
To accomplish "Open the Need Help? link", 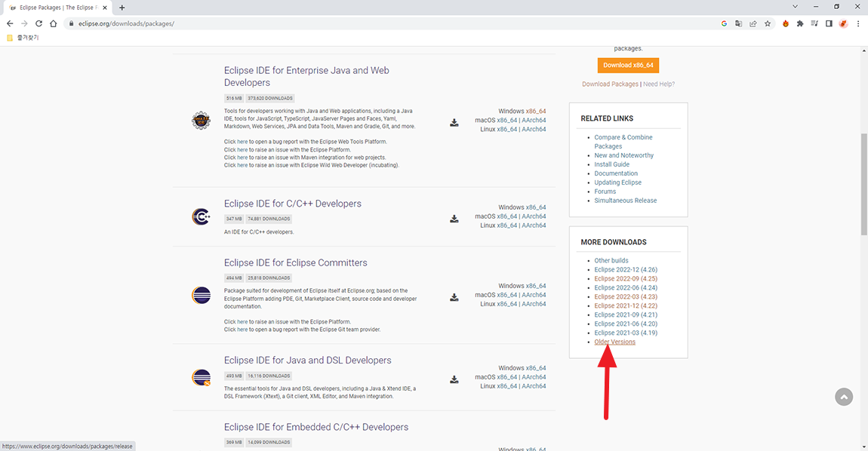I will [659, 84].
